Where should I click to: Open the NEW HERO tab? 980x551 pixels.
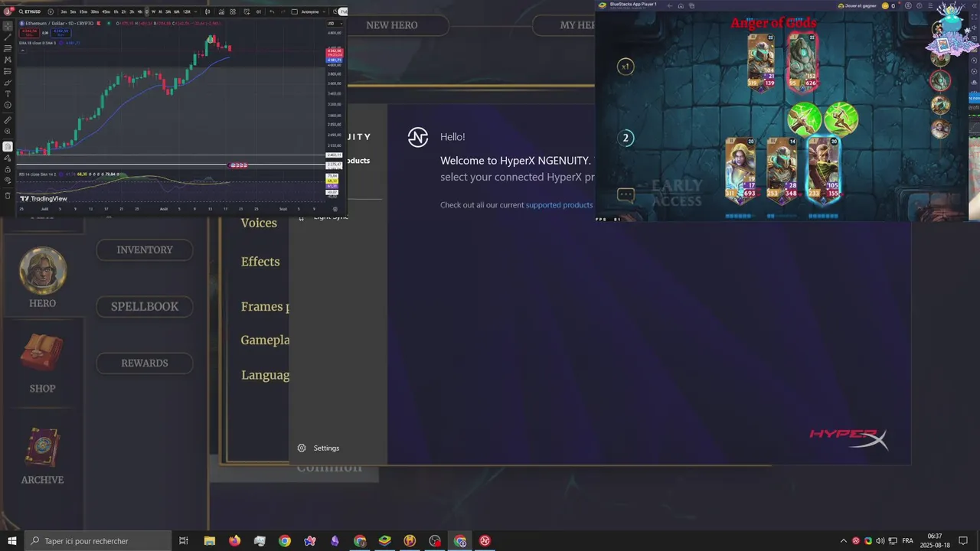click(392, 25)
